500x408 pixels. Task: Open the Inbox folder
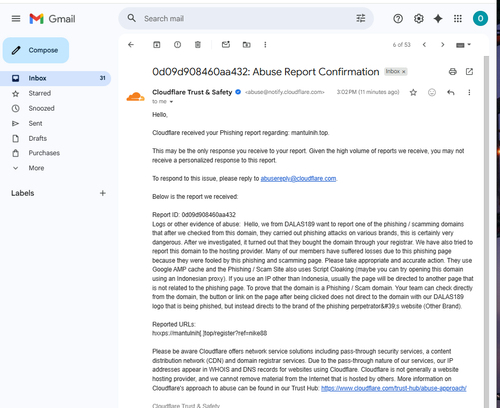click(x=55, y=78)
